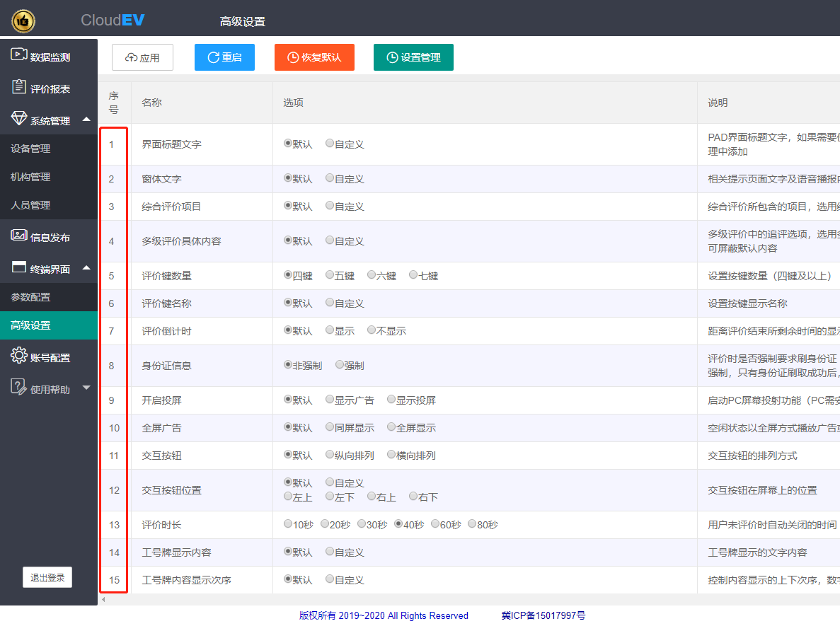Click 设置按键显示名称 description text

coord(747,303)
